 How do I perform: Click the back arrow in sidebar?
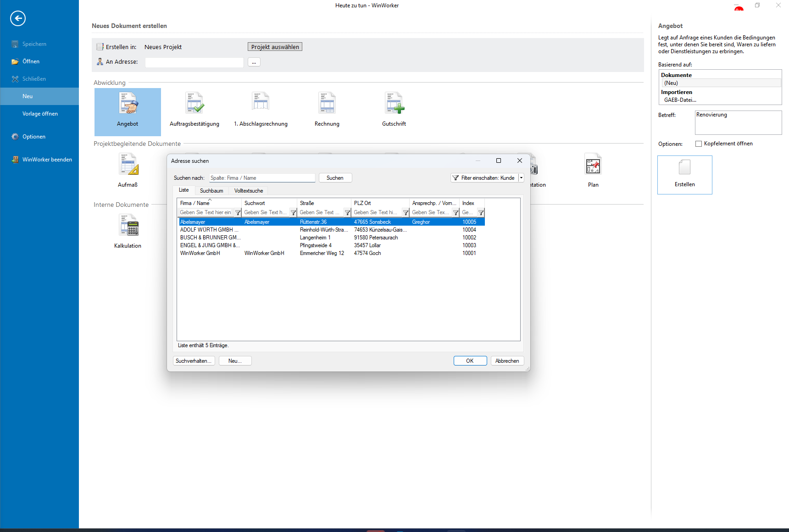18,18
